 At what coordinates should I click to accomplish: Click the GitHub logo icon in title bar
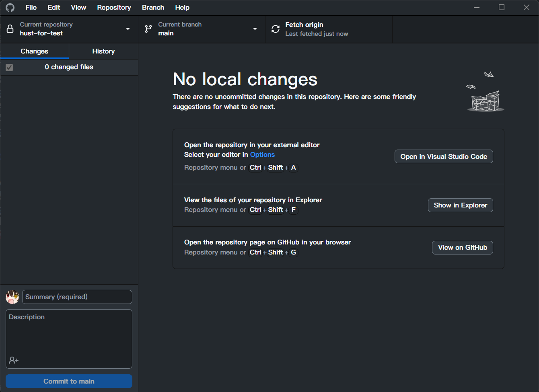click(10, 8)
